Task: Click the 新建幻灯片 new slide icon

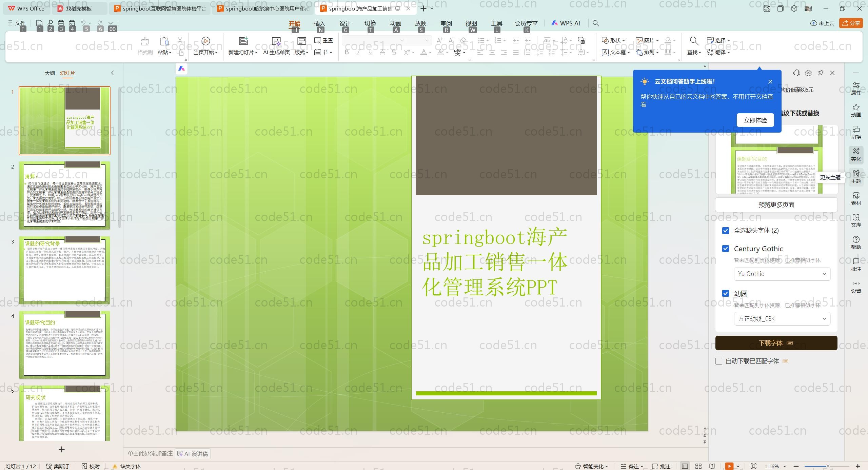Action: tap(243, 41)
